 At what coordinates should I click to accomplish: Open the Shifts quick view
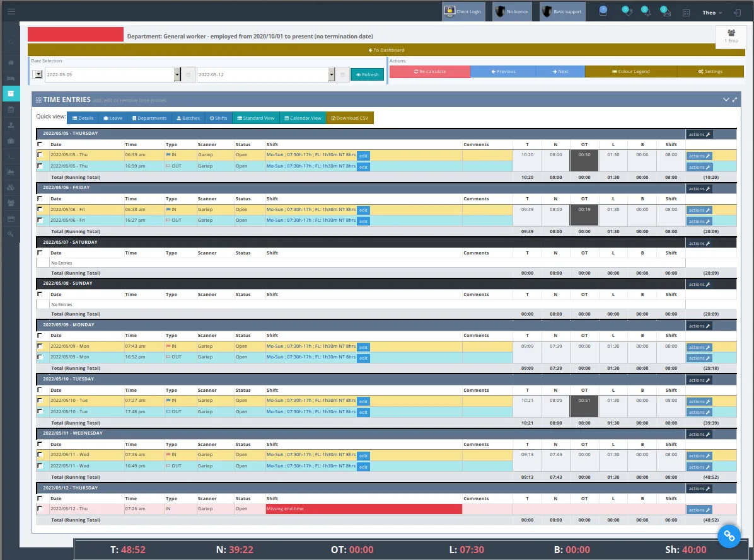pyautogui.click(x=218, y=118)
